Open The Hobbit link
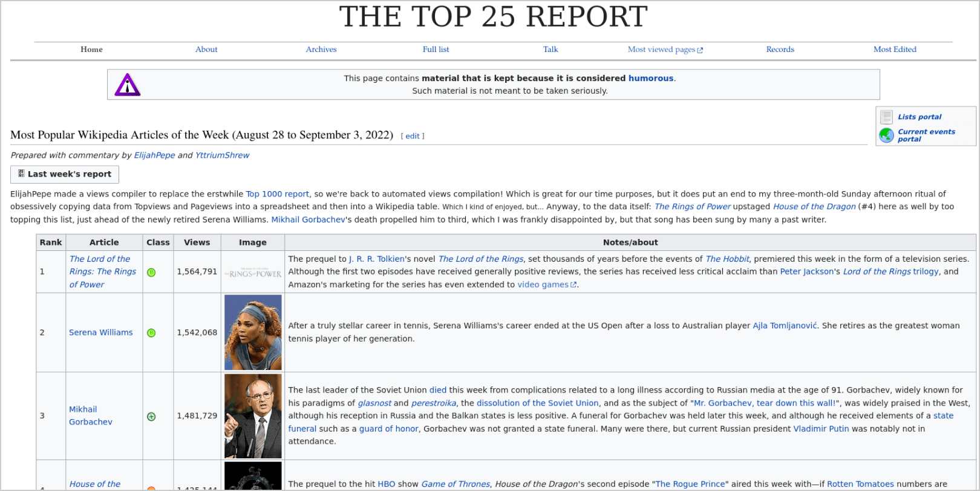 coord(727,259)
